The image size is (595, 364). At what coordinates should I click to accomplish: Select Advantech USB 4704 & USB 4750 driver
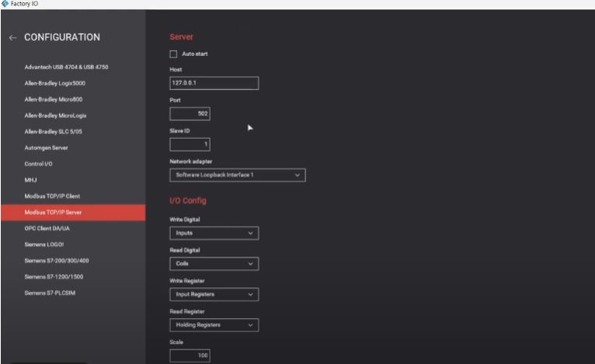66,67
